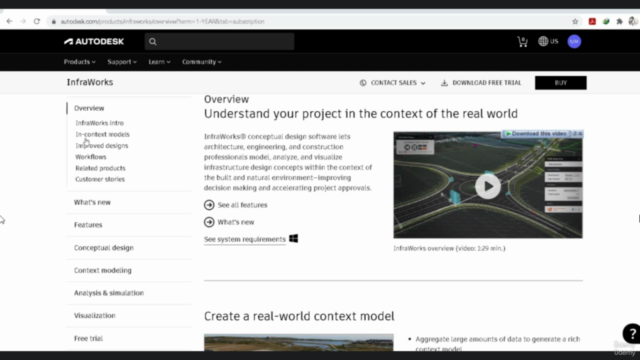This screenshot has height=360, width=640.
Task: Expand the Support menu
Action: (122, 62)
